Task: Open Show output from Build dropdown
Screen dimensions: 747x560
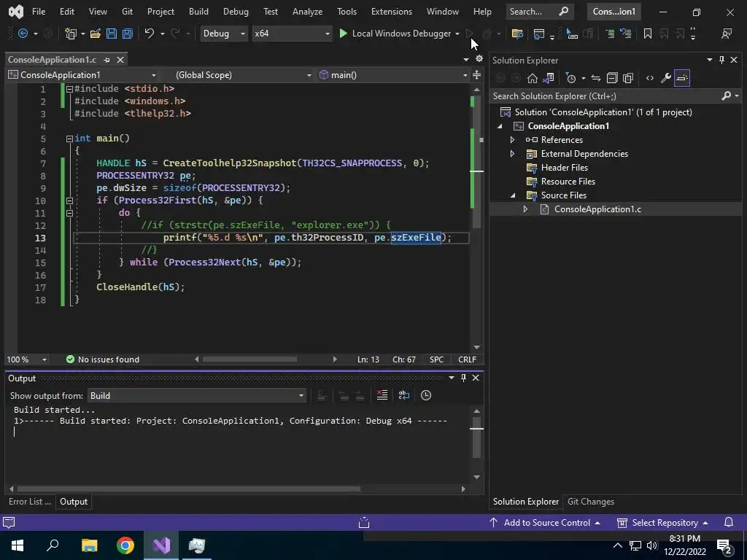Action: click(x=197, y=396)
